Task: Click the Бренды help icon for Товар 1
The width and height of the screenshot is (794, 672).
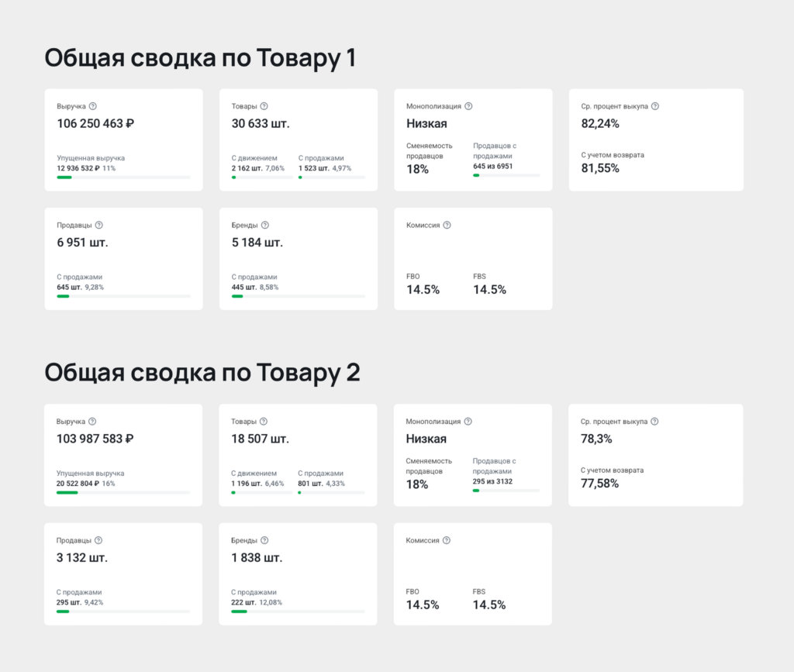Action: tap(266, 225)
